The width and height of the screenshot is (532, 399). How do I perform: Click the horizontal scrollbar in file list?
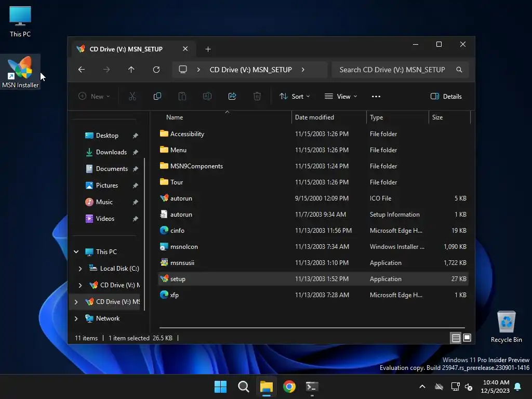[x=312, y=328]
